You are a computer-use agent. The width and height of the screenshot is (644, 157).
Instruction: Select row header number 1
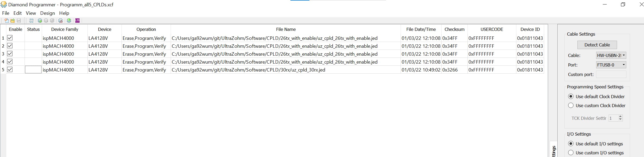pos(3,38)
